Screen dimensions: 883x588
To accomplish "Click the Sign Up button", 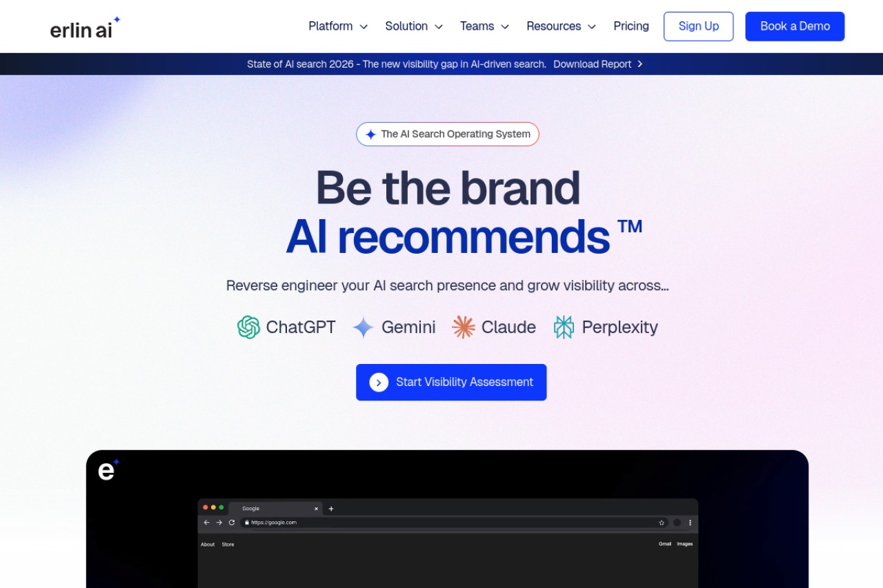I will click(x=699, y=26).
